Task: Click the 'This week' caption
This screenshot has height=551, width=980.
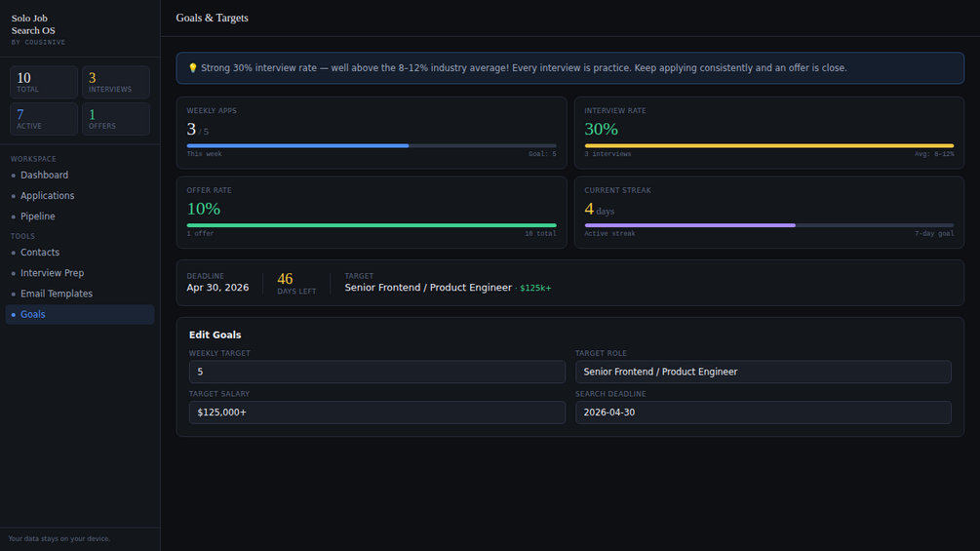Action: [x=205, y=154]
